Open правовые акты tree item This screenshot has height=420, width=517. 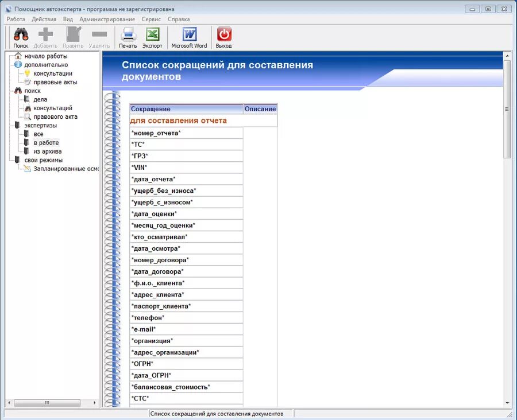click(x=55, y=82)
